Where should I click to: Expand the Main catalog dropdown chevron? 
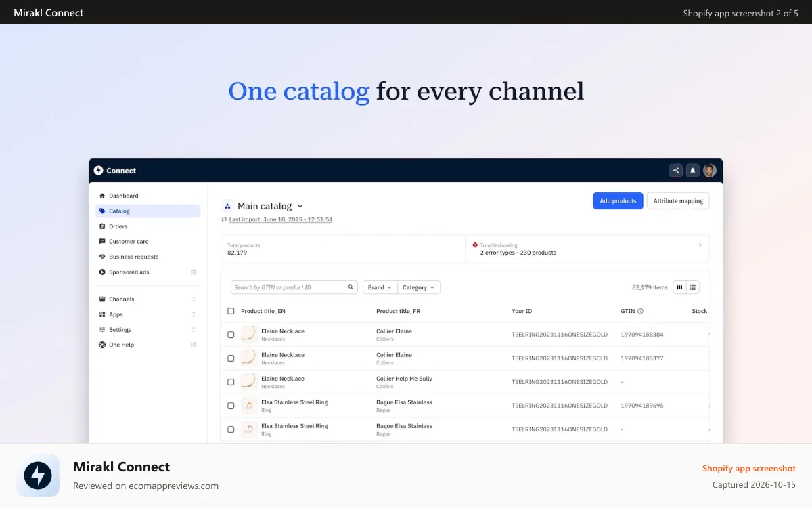[300, 206]
